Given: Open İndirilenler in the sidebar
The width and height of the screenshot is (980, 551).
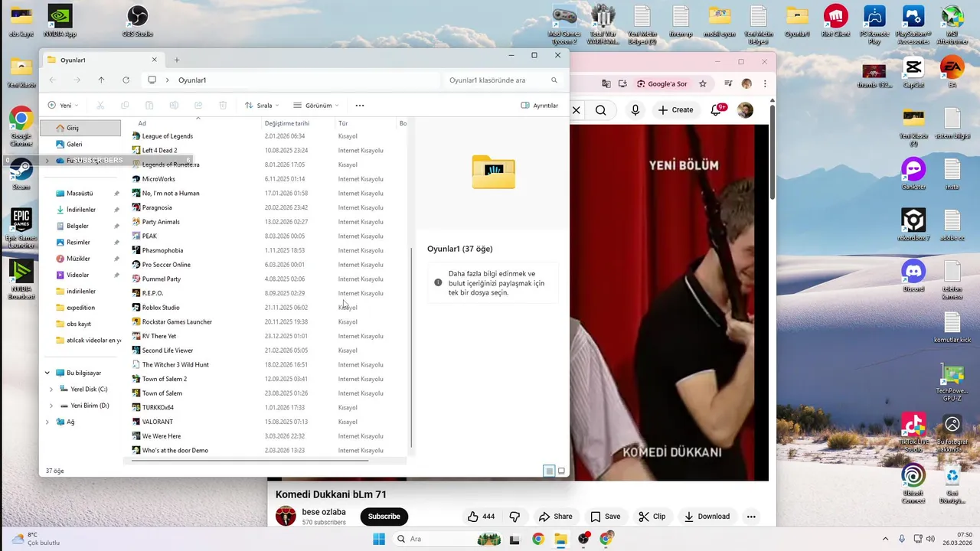Looking at the screenshot, I should click(80, 210).
